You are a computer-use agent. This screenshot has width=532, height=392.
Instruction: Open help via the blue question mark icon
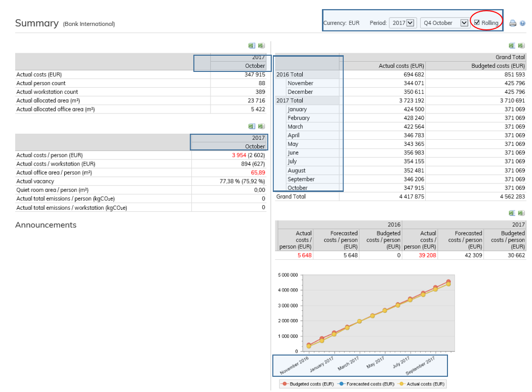tap(522, 23)
